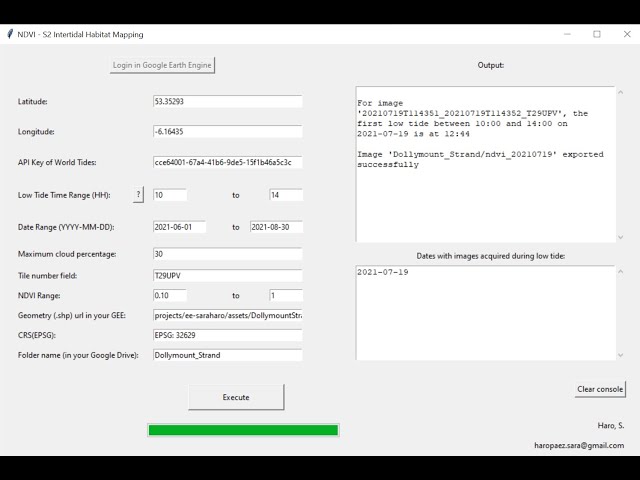Click inside the Output text area
Screen dimensions: 640x480
[x=485, y=164]
